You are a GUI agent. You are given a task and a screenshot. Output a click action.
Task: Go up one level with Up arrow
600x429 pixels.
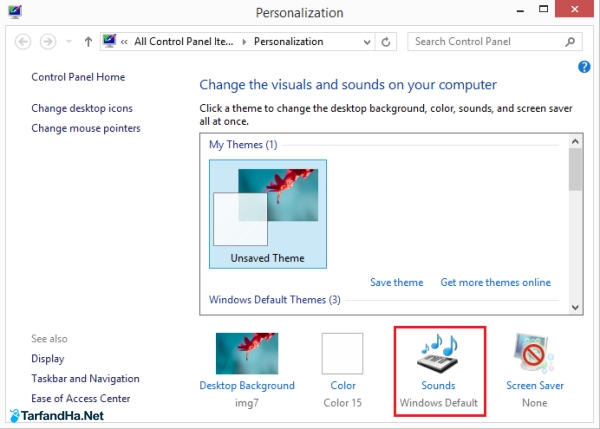click(x=88, y=41)
